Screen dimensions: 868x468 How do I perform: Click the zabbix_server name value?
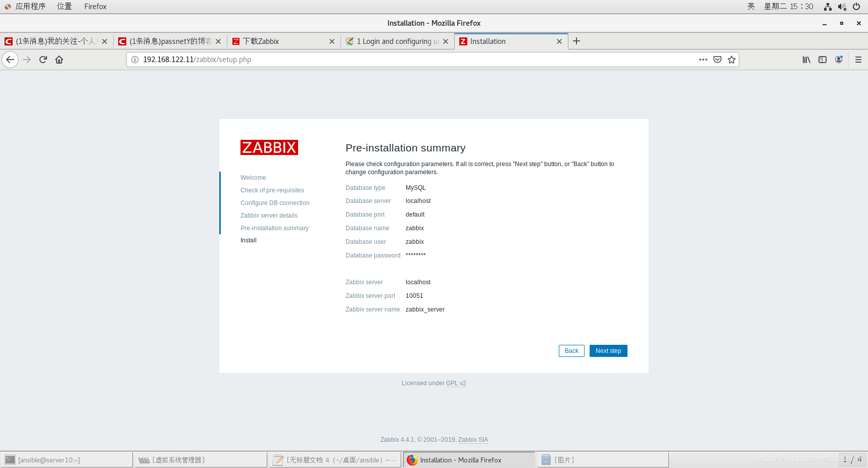[x=425, y=309]
